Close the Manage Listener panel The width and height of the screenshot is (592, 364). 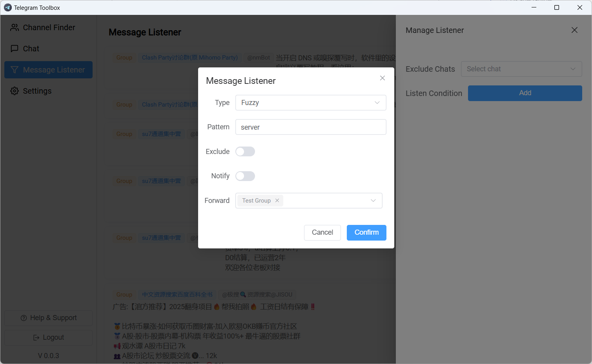click(x=574, y=30)
